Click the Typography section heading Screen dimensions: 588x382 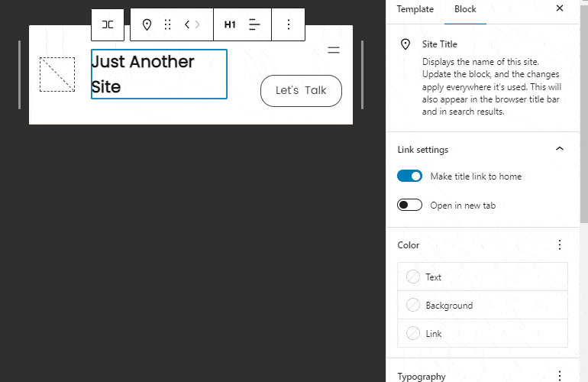pos(422,377)
